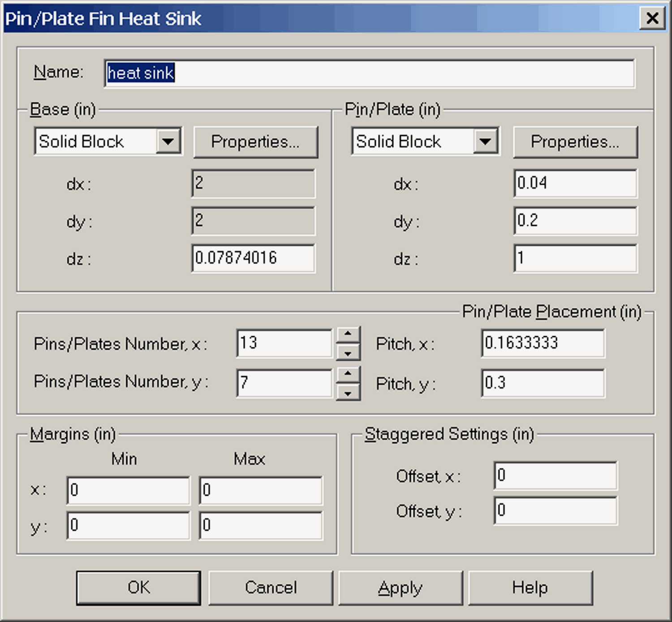
Task: Focus the Pitch x input field
Action: [x=543, y=343]
